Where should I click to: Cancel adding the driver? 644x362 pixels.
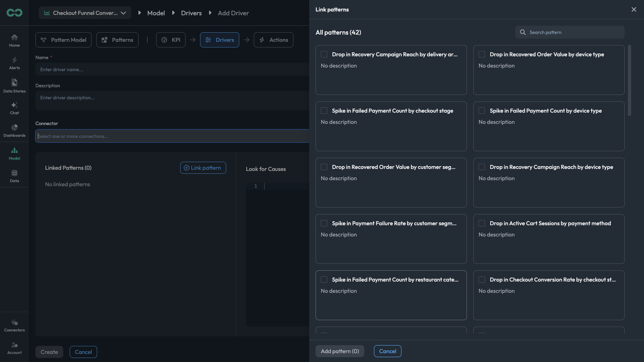[83, 352]
